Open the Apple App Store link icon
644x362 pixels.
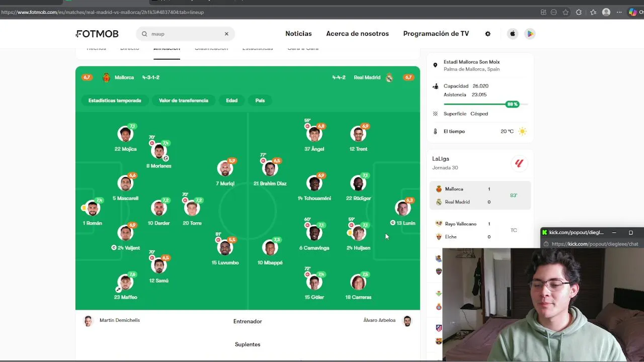click(513, 34)
